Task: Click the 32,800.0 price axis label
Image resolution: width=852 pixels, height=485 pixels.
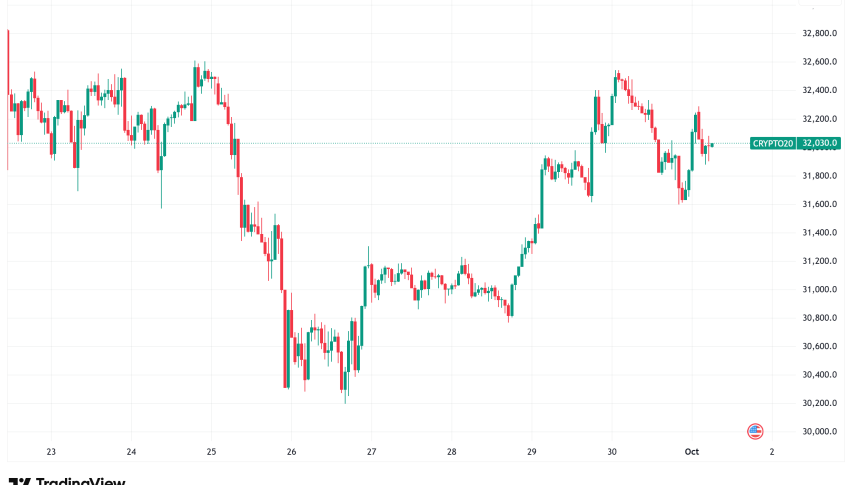Action: (819, 33)
